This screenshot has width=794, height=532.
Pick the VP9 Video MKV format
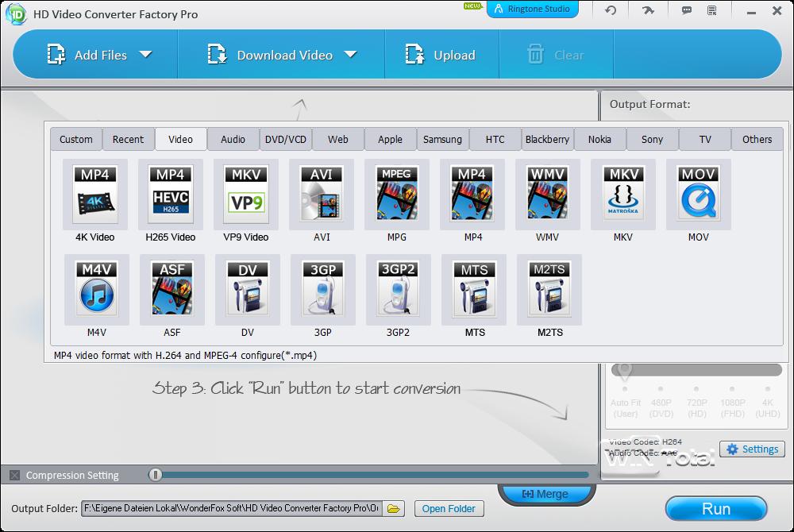click(246, 193)
